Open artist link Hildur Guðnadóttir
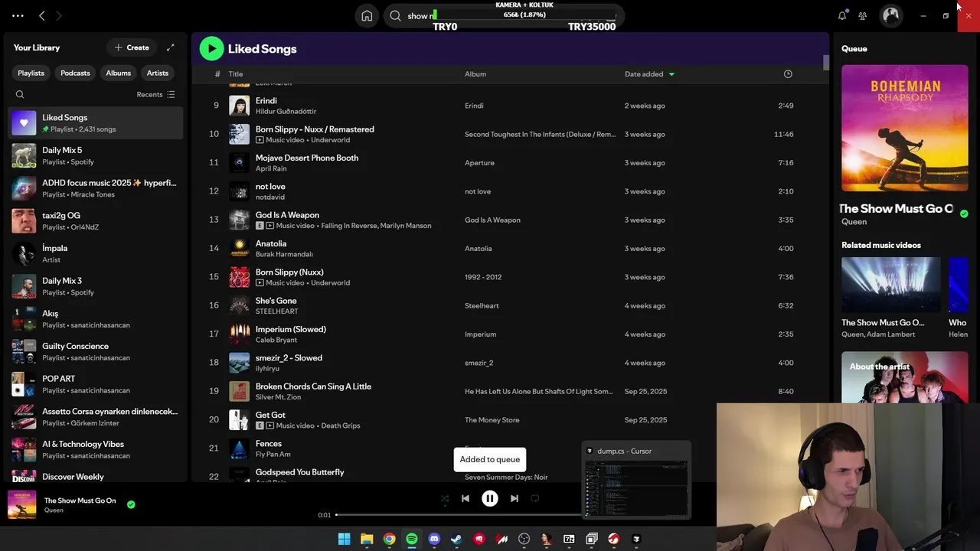This screenshot has width=980, height=551. coord(286,112)
